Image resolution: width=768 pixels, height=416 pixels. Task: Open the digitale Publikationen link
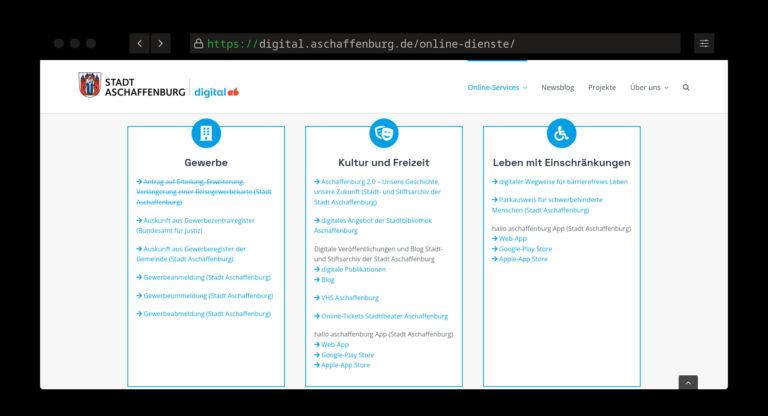(x=350, y=269)
